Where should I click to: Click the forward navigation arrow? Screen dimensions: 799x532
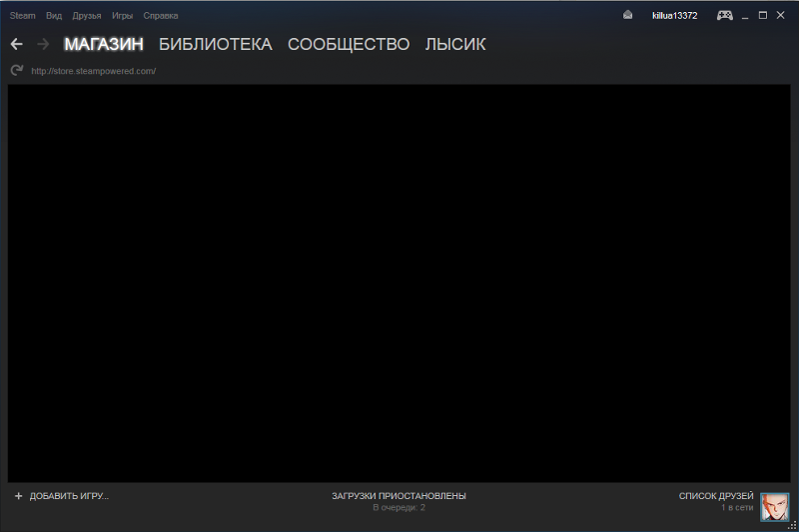click(43, 44)
